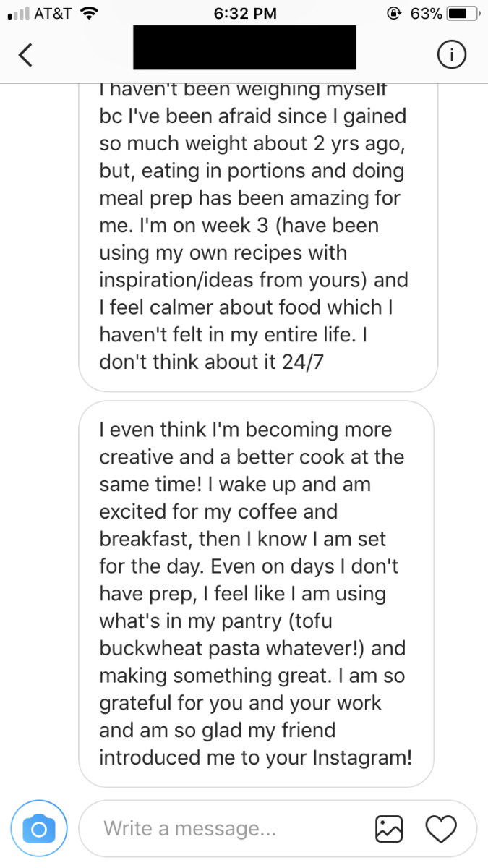
Task: Tap 'introduced me to your Instagram!' text
Action: click(255, 757)
